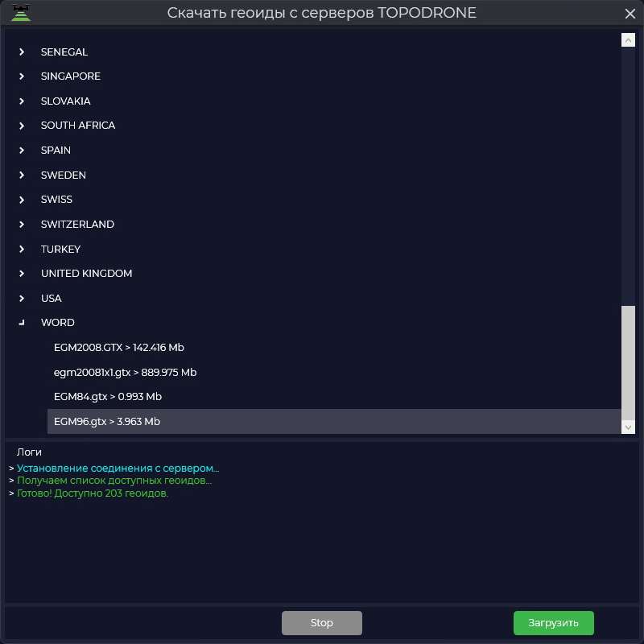The height and width of the screenshot is (644, 644).
Task: Click the scrollbar down arrow
Action: click(628, 427)
